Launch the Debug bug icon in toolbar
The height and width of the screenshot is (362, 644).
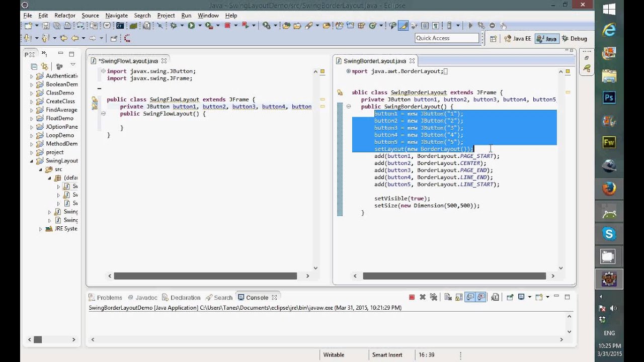click(174, 26)
